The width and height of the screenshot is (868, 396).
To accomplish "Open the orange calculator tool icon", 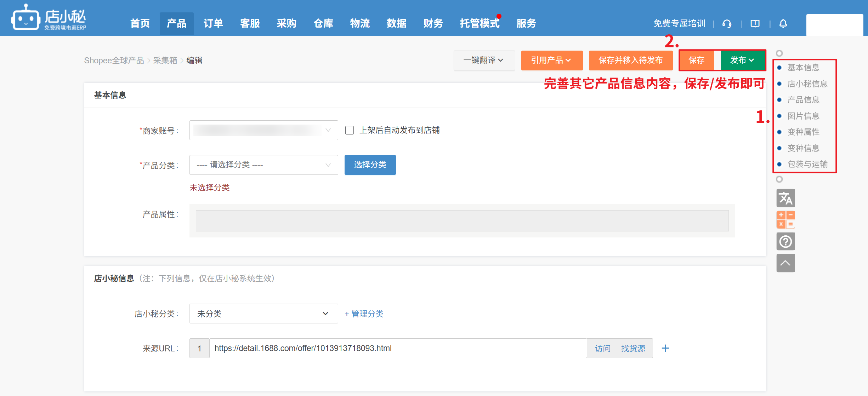I will [785, 220].
